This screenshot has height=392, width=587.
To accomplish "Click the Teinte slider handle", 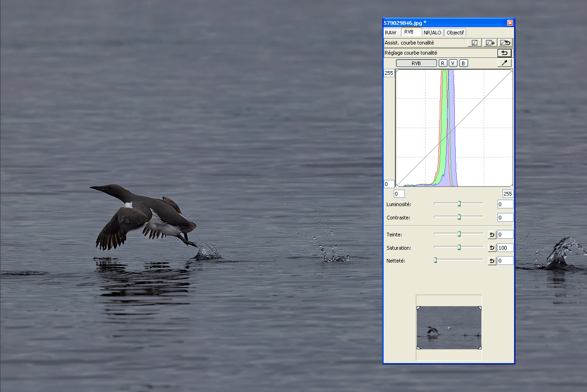I will coord(459,234).
